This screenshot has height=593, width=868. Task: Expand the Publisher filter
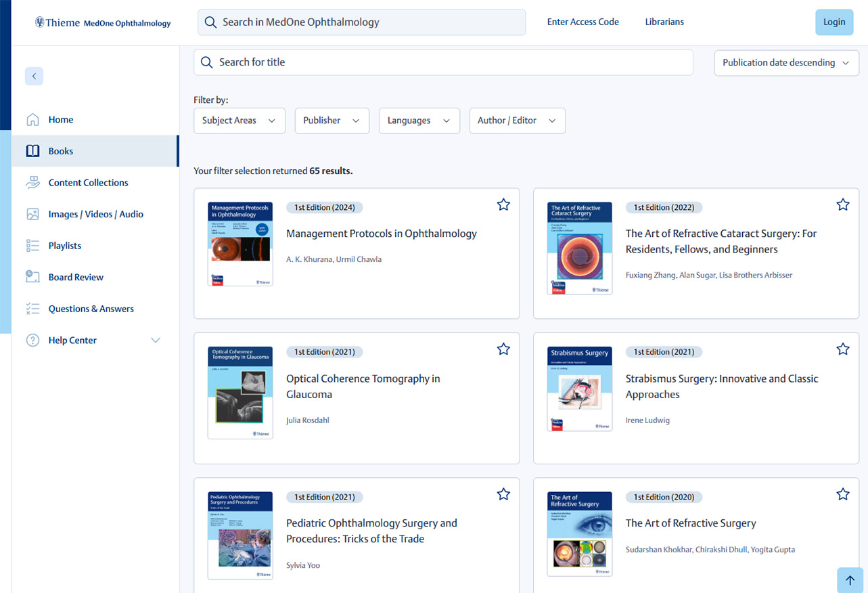pyautogui.click(x=332, y=120)
